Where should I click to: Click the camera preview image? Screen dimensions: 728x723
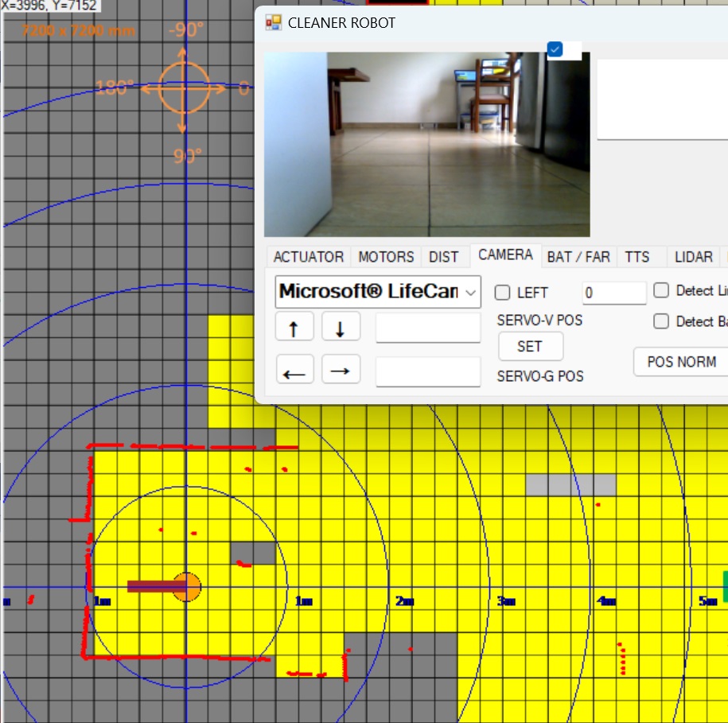click(x=427, y=144)
